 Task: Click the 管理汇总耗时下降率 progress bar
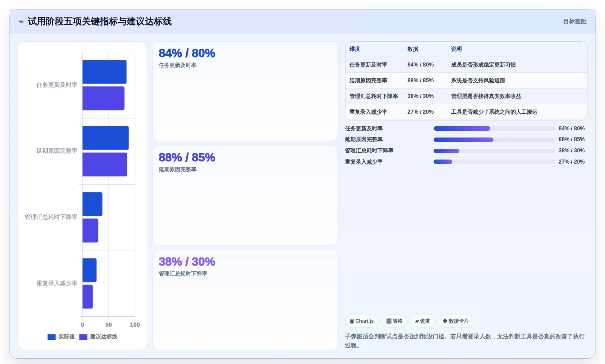[494, 151]
